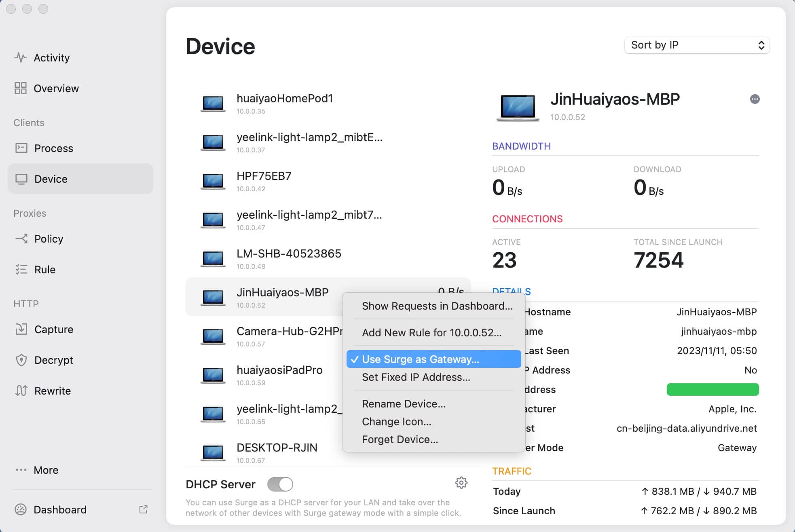Click the Device monitor icon in sidebar

click(21, 179)
